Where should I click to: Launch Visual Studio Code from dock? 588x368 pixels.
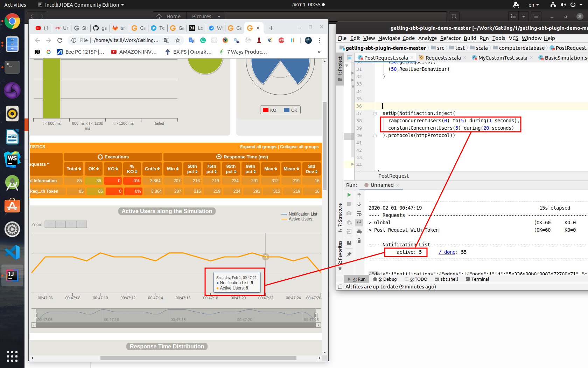(x=12, y=252)
